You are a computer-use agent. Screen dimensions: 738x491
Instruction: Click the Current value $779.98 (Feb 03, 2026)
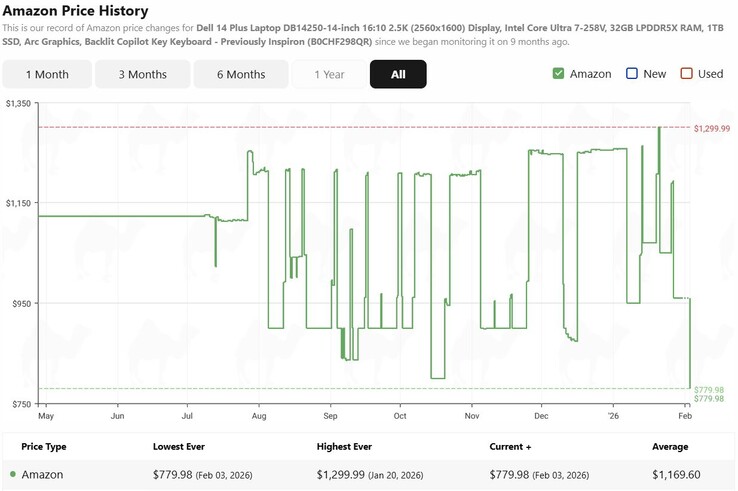click(x=539, y=475)
